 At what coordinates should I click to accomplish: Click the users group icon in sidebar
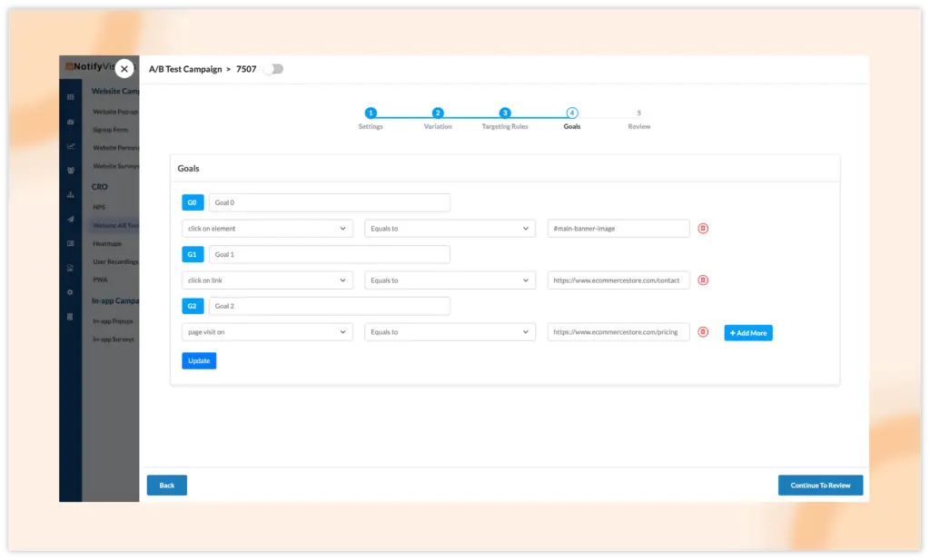tap(71, 171)
